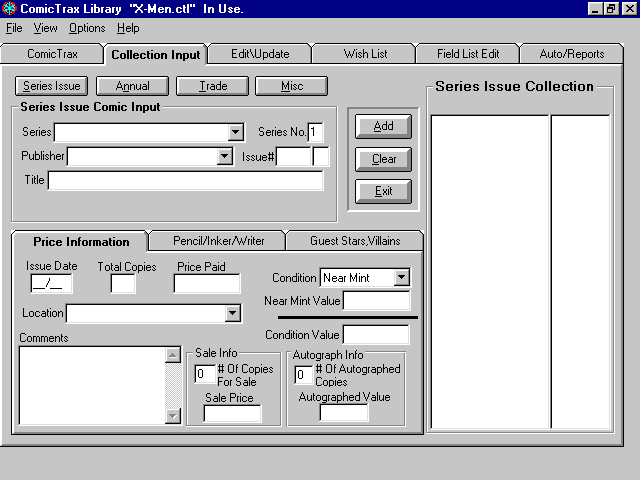Show the Guest Stars, Villains tab

[354, 241]
